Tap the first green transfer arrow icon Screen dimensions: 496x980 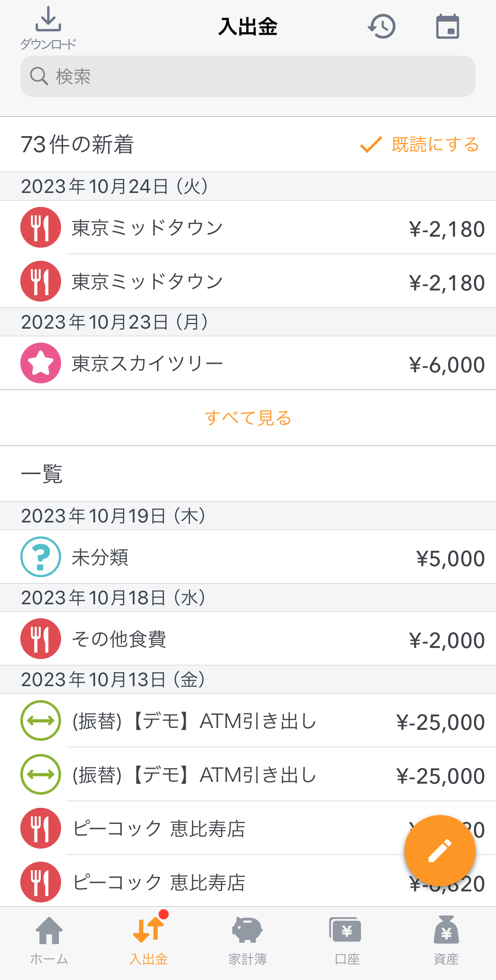point(41,720)
